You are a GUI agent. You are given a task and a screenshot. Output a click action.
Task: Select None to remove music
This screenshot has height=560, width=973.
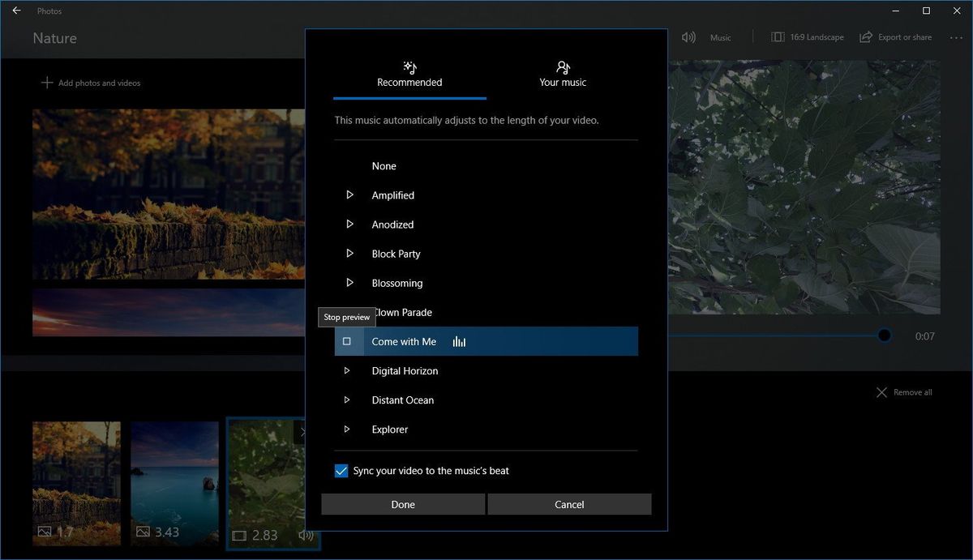click(x=384, y=165)
